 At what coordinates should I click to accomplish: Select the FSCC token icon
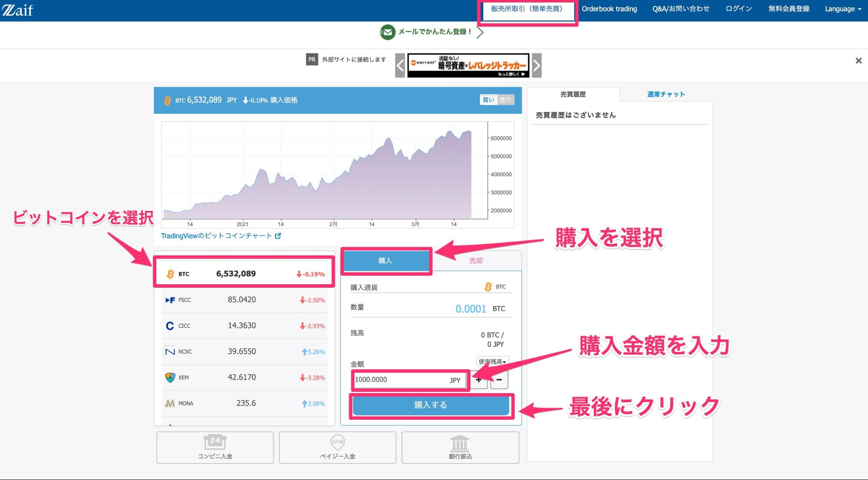pyautogui.click(x=170, y=300)
